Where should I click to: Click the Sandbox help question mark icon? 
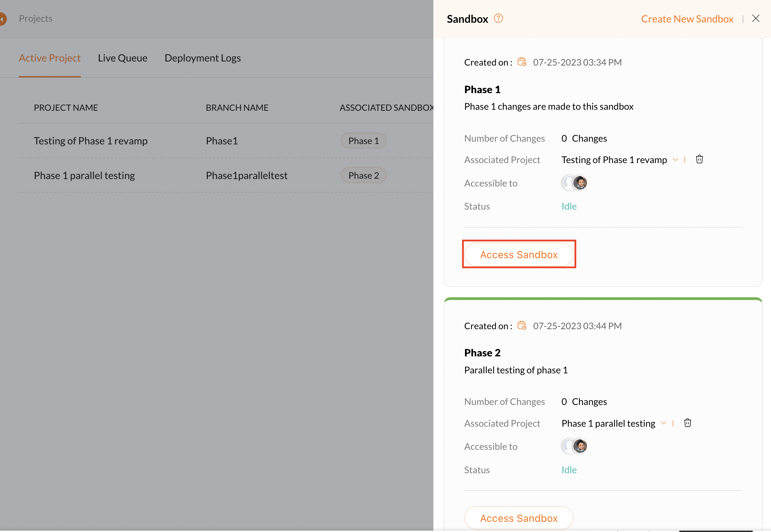pyautogui.click(x=498, y=18)
